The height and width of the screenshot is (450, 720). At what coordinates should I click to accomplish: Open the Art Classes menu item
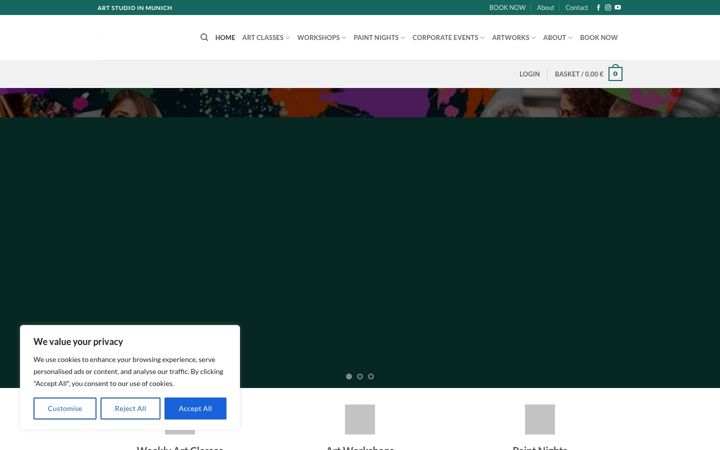pos(263,38)
